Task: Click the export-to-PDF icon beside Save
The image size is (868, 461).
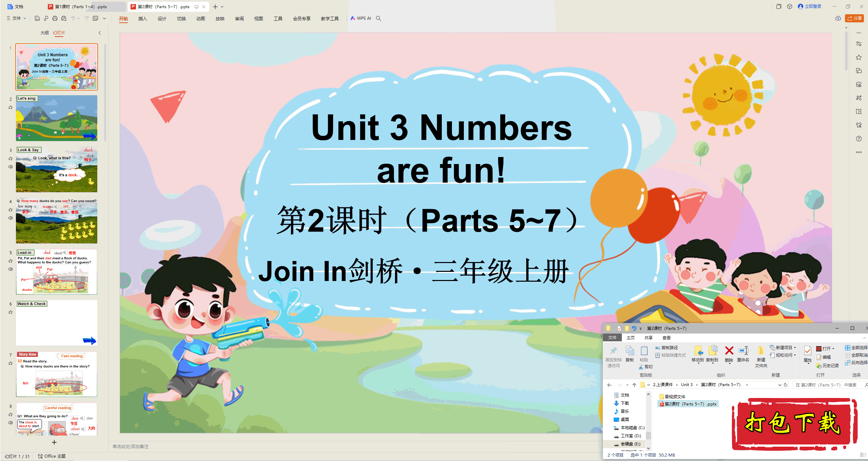Action: pyautogui.click(x=46, y=18)
